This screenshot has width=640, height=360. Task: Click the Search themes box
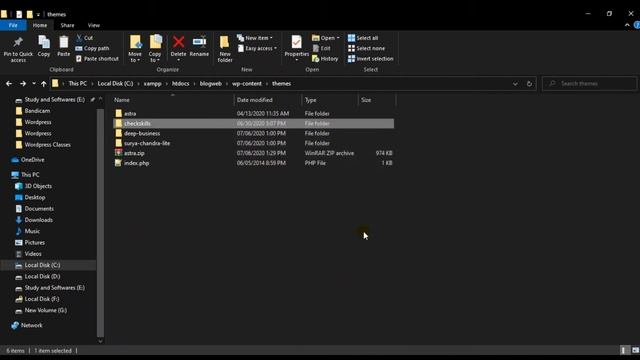tap(589, 84)
